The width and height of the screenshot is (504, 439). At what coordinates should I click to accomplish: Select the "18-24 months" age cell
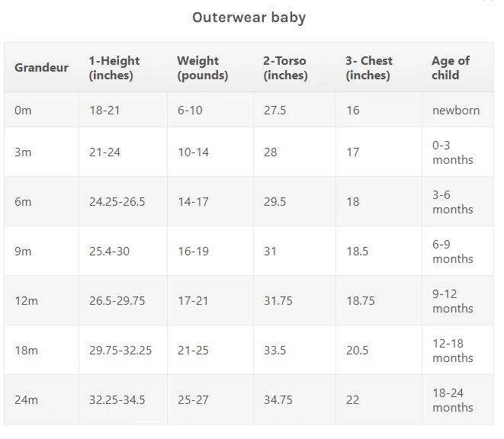coord(453,400)
